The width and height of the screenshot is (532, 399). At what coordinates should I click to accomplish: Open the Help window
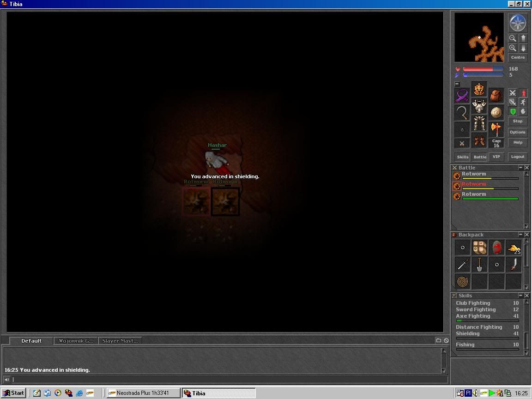(518, 143)
